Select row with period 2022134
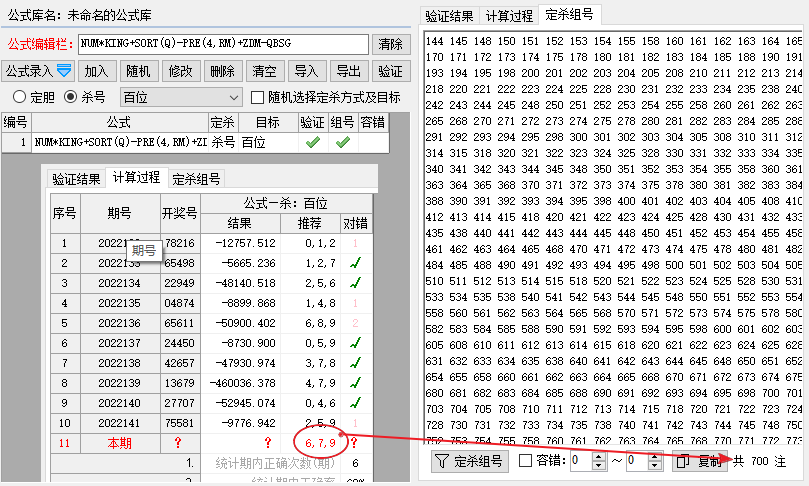The image size is (809, 486). 211,283
